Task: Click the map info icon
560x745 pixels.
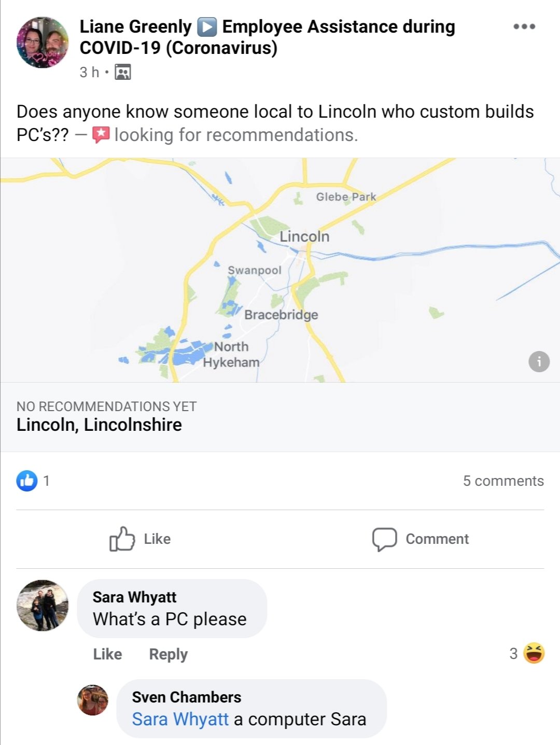Action: point(539,361)
